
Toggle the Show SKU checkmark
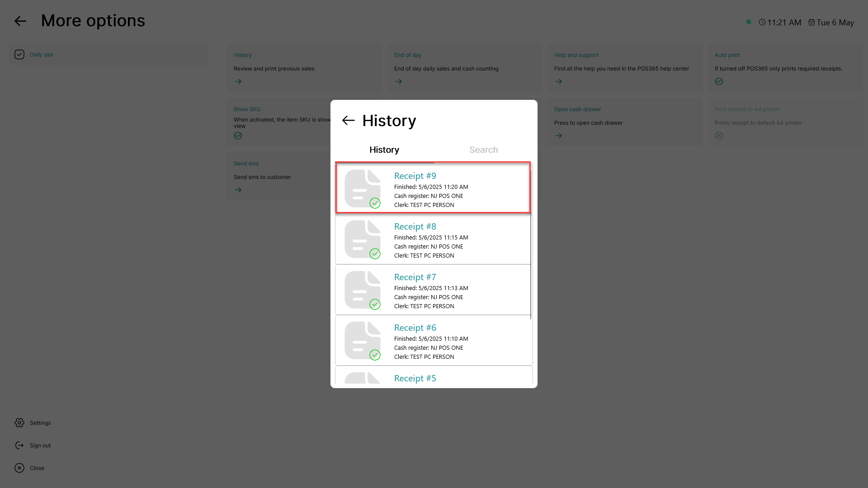click(238, 136)
